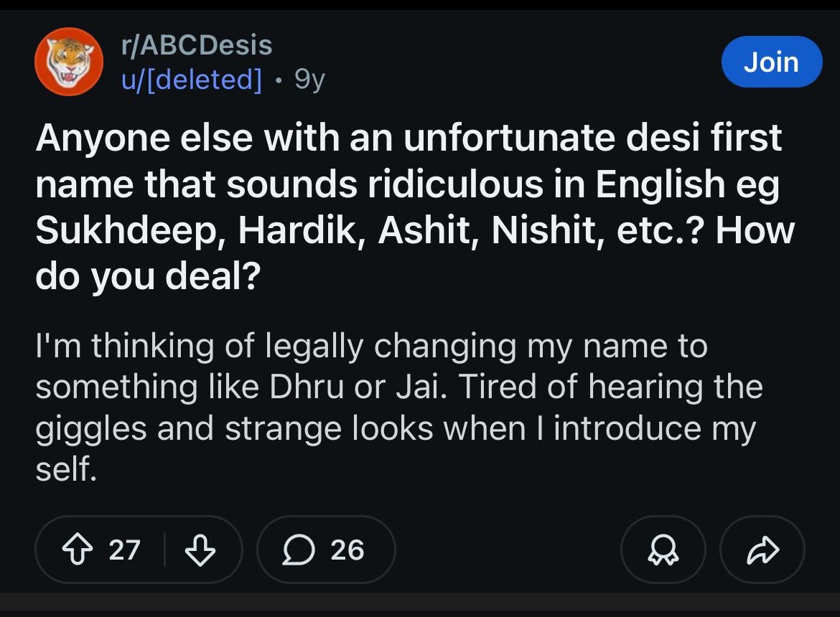Open the u/[deleted] user profile

[x=192, y=80]
